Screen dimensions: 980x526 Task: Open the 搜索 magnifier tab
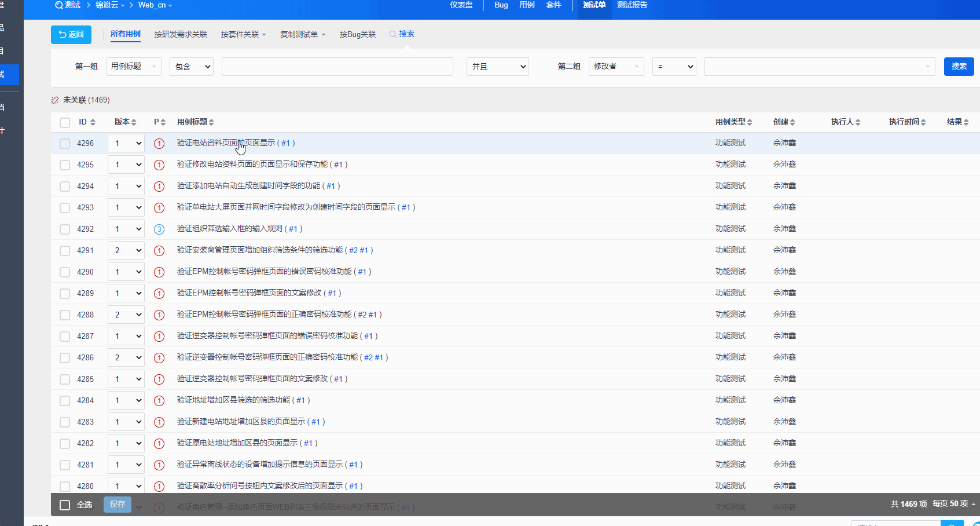point(402,34)
